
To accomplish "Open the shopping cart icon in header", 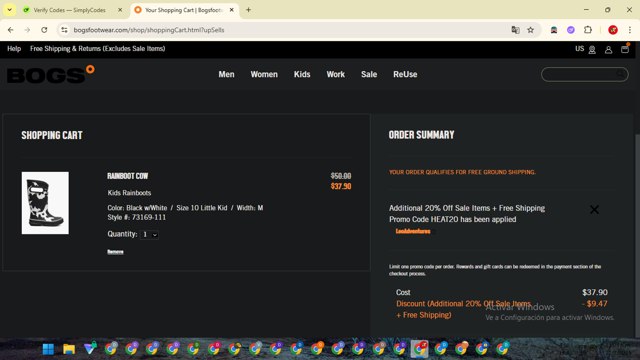I will [625, 49].
